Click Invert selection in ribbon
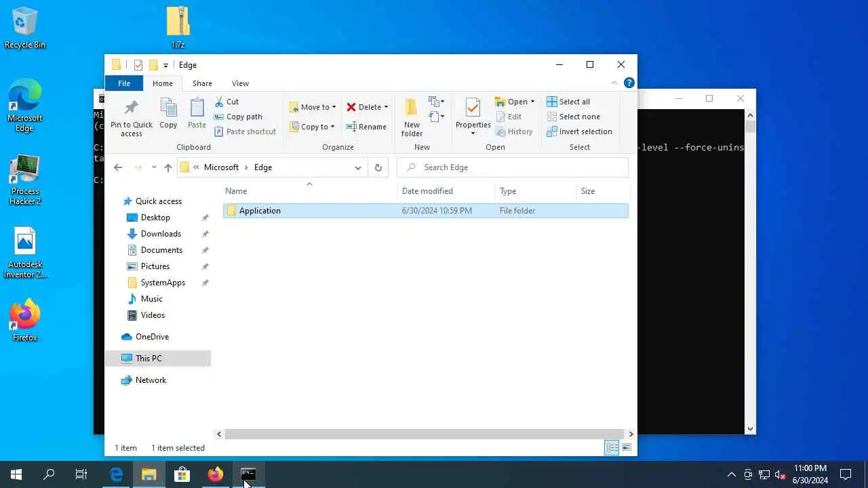 coord(580,131)
